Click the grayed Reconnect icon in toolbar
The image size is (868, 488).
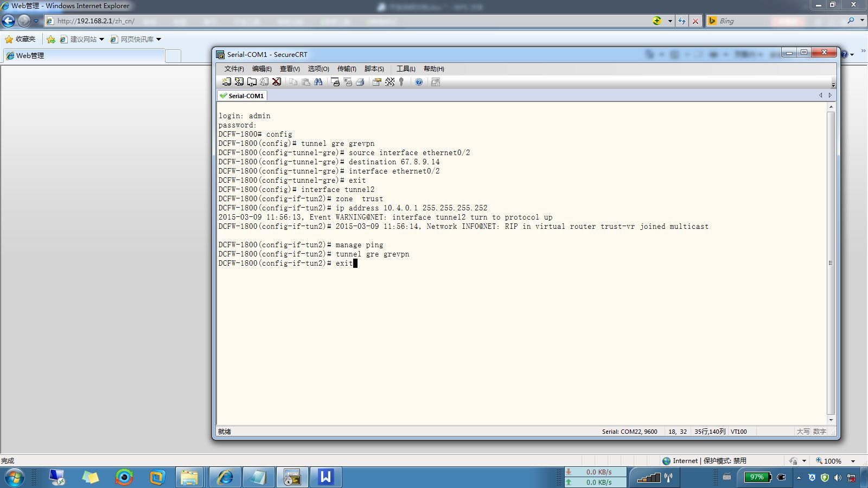[x=264, y=82]
